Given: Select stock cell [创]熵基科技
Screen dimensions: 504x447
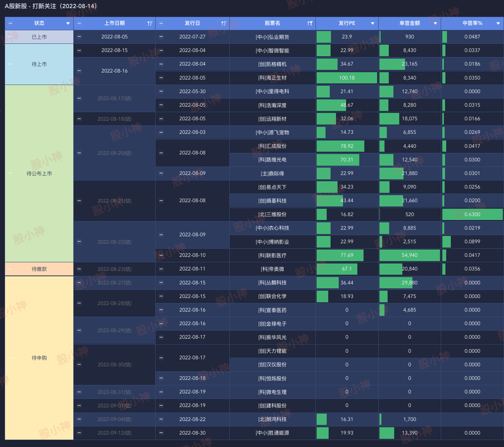Looking at the screenshot, I should (272, 201).
